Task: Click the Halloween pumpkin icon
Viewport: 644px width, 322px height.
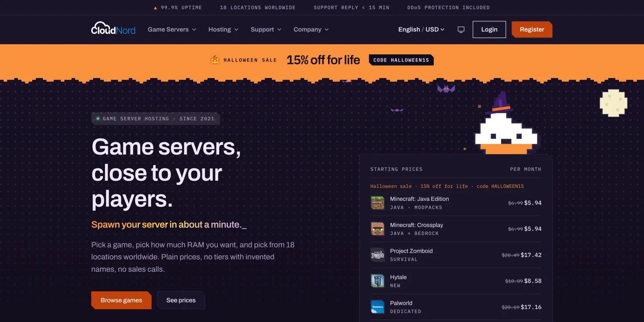Action: (215, 60)
